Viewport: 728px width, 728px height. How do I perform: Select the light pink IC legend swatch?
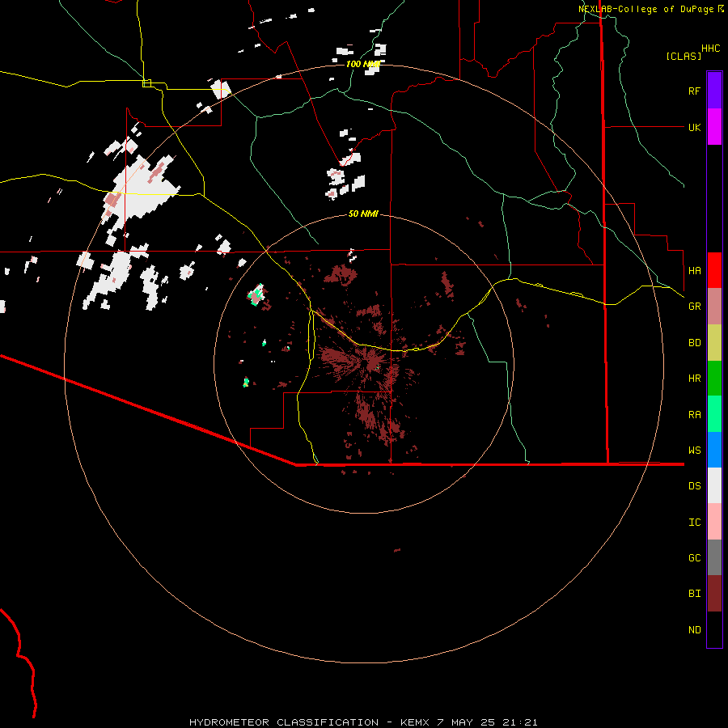[714, 522]
